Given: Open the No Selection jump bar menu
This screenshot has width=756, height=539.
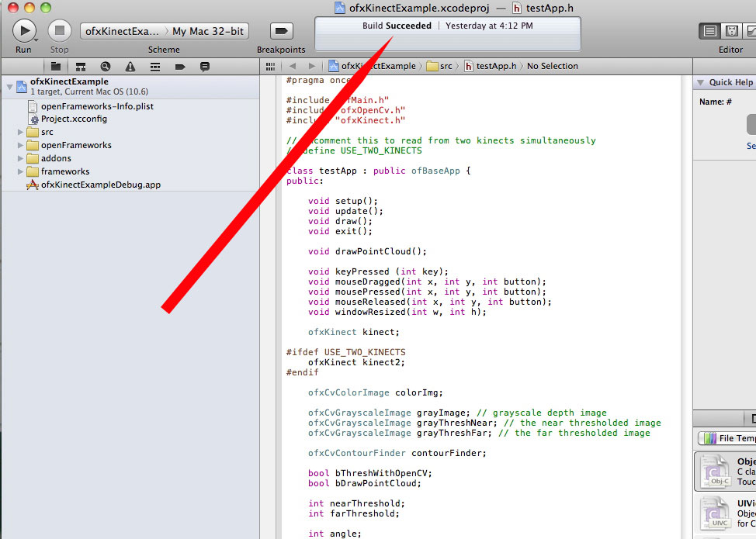Looking at the screenshot, I should click(552, 66).
